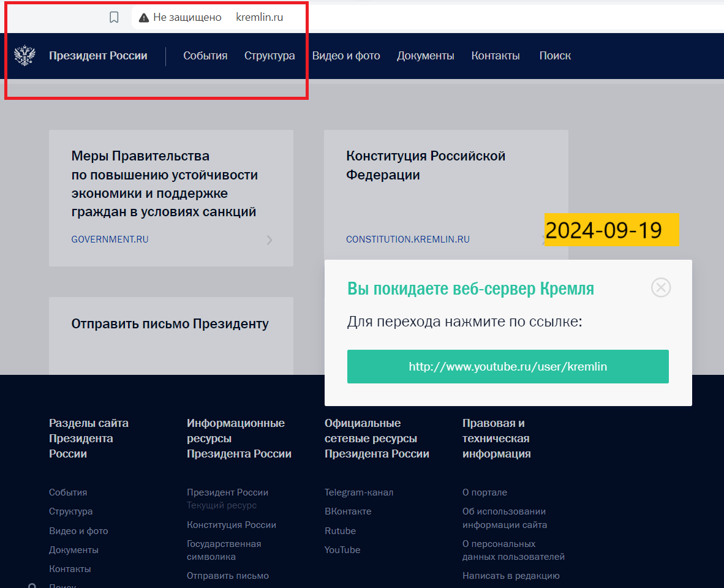724x588 pixels.
Task: Select 'Контакты' in the top navigation
Action: tap(496, 56)
